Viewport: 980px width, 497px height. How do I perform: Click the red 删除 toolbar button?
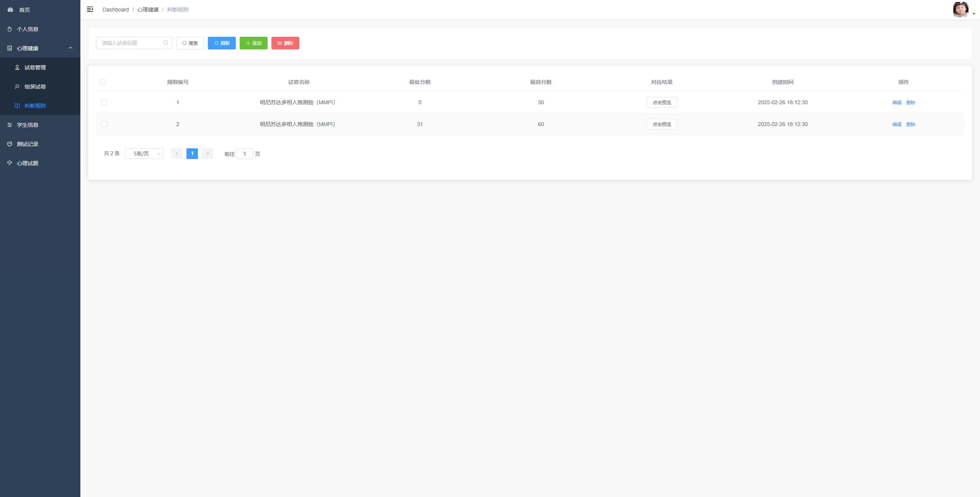pos(285,43)
